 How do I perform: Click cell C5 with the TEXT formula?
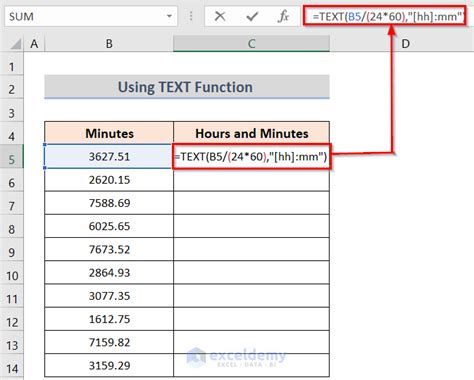[x=252, y=156]
